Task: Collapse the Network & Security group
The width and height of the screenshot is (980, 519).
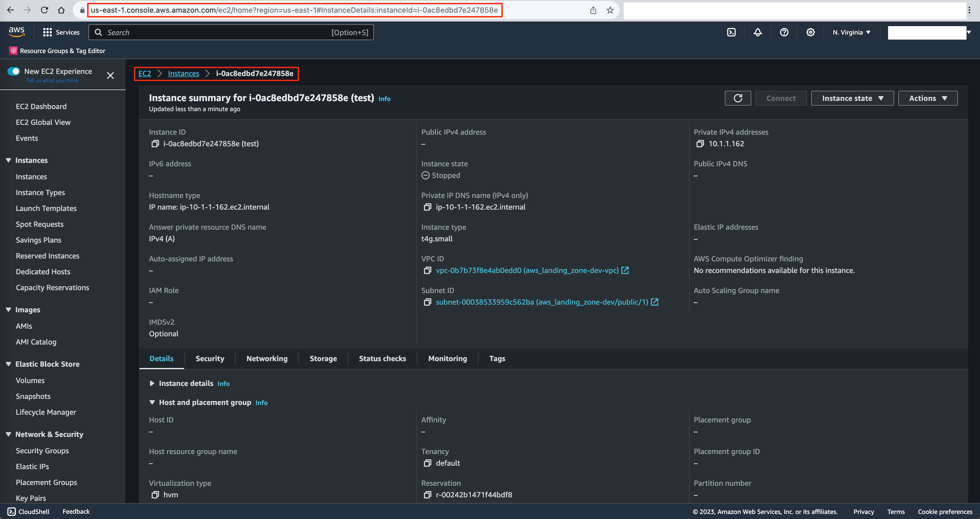Action: (8, 434)
